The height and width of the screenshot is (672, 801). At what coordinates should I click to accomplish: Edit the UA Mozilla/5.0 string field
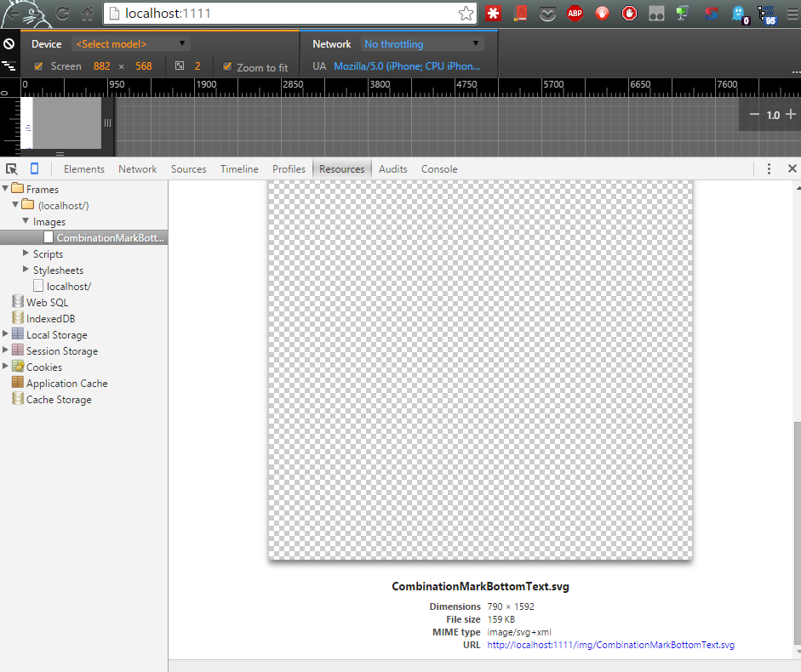(407, 66)
